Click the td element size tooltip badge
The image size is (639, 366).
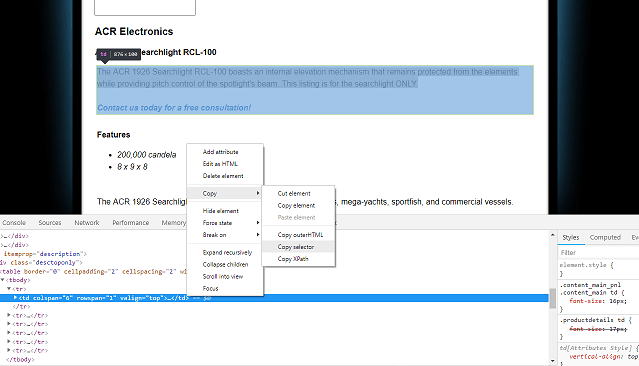click(119, 54)
